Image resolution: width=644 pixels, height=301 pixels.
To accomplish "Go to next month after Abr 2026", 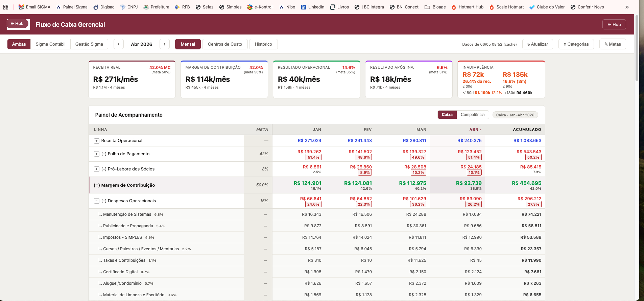I will [x=165, y=44].
